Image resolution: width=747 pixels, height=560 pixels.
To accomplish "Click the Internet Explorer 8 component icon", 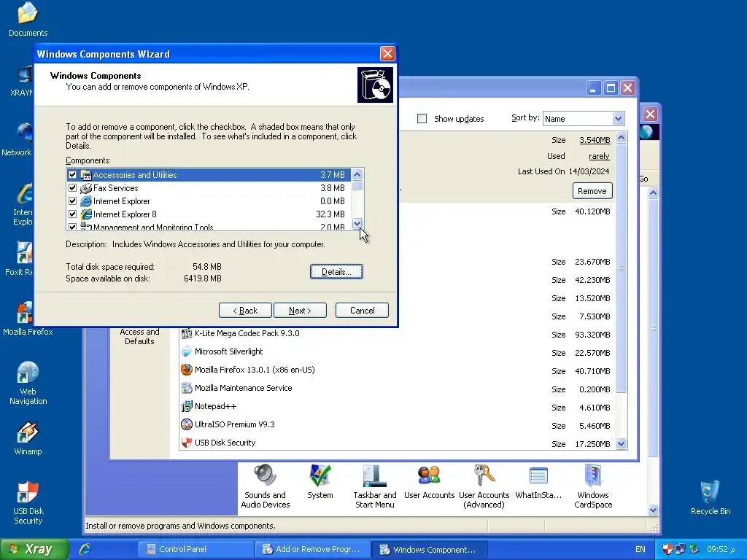I will pos(86,214).
